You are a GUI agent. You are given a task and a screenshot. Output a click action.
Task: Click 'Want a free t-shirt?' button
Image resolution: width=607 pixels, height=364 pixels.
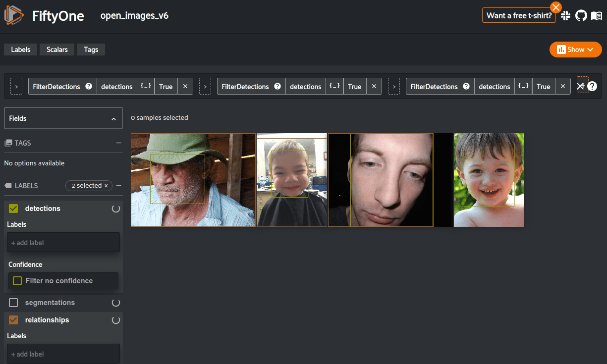(x=519, y=15)
